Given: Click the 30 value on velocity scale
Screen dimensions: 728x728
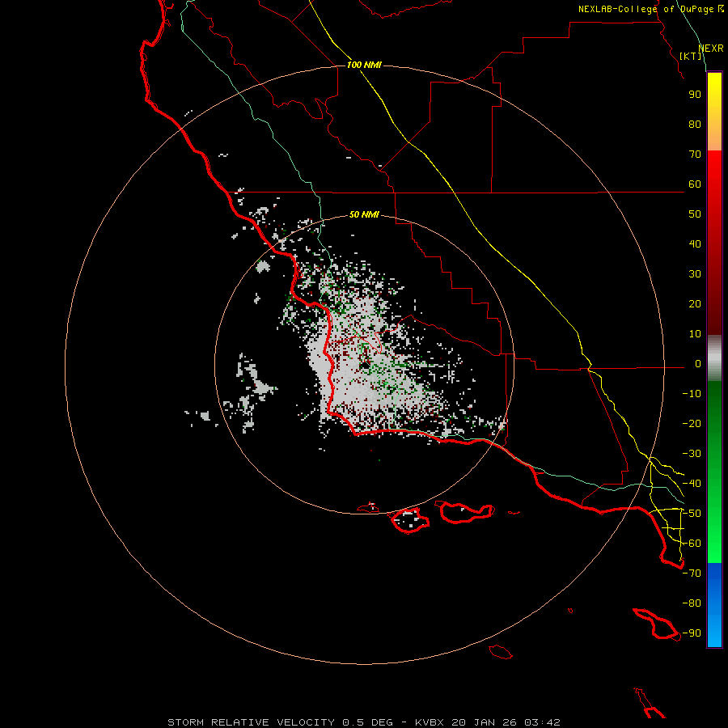Looking at the screenshot, I should (x=695, y=274).
